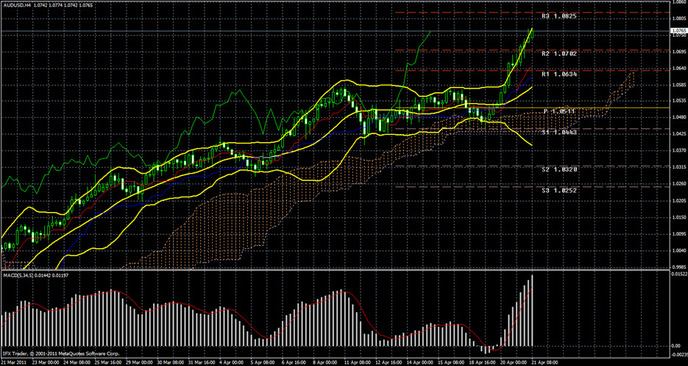Click the latest candlestick at the chart's right edge
This screenshot has width=688, height=366.
(532, 35)
